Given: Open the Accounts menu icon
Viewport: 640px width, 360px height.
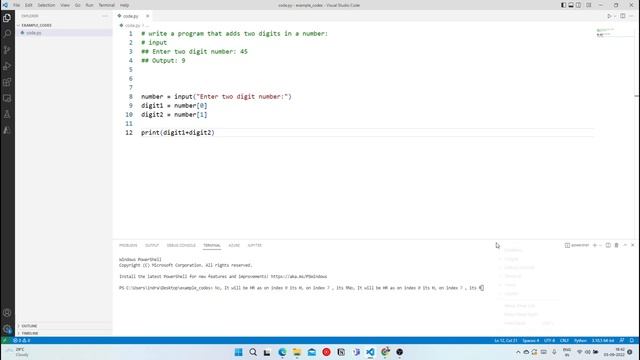Looking at the screenshot, I should [x=7, y=313].
